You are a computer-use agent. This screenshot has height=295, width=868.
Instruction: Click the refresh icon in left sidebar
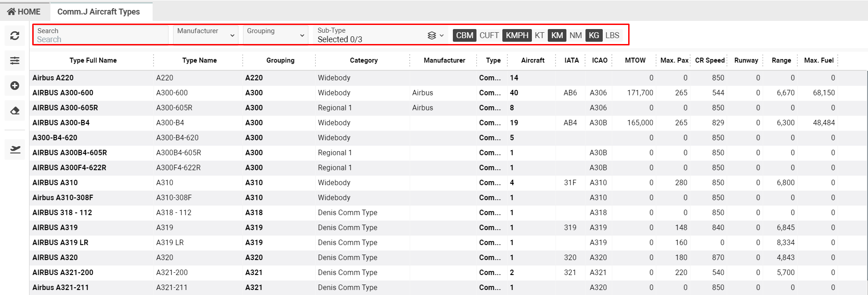pyautogui.click(x=15, y=35)
